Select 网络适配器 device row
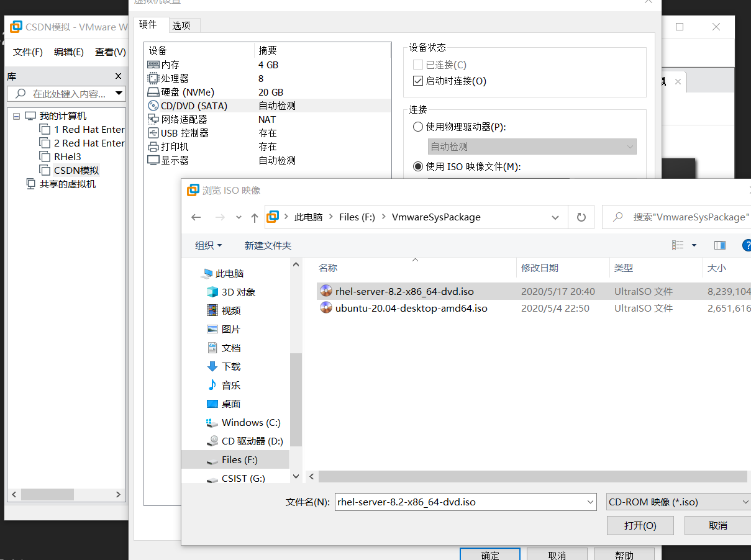 [x=268, y=119]
